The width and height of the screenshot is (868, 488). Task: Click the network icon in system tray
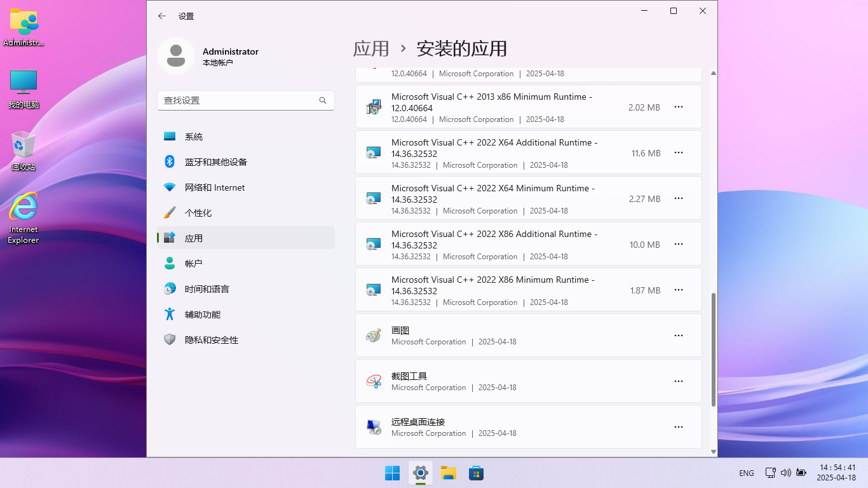[x=770, y=473]
